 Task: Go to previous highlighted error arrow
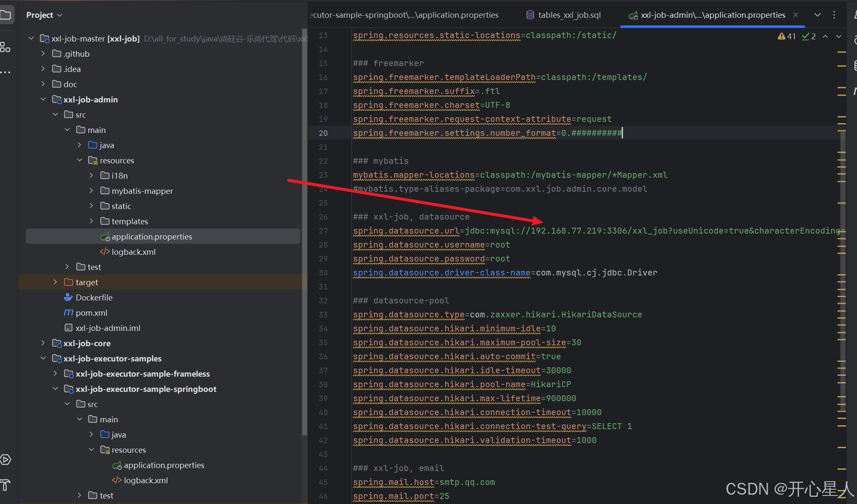click(825, 36)
